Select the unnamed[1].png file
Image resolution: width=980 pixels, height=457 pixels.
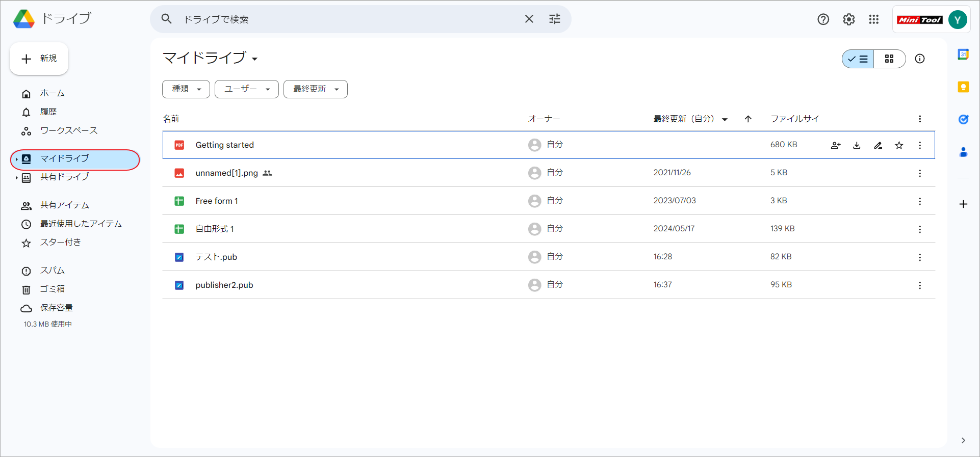(549, 173)
